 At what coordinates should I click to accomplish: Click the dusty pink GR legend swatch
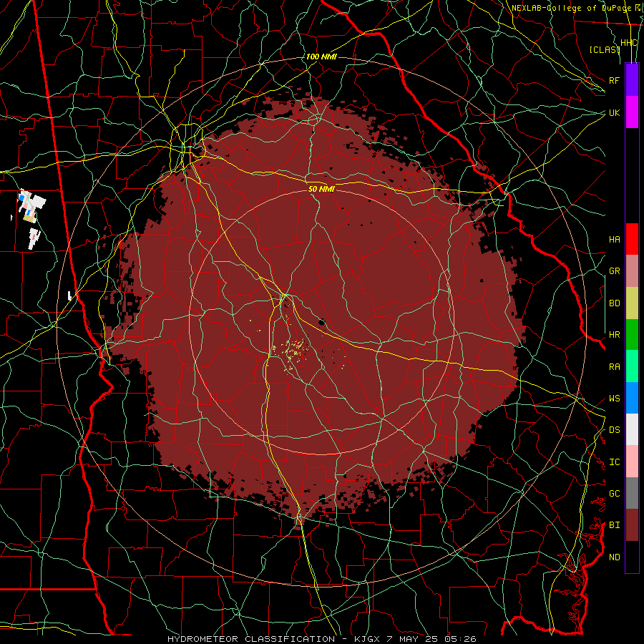click(x=632, y=270)
